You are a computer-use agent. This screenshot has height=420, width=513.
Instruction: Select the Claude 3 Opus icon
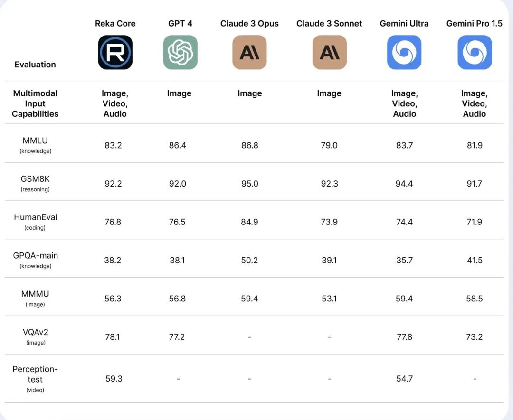pos(250,52)
